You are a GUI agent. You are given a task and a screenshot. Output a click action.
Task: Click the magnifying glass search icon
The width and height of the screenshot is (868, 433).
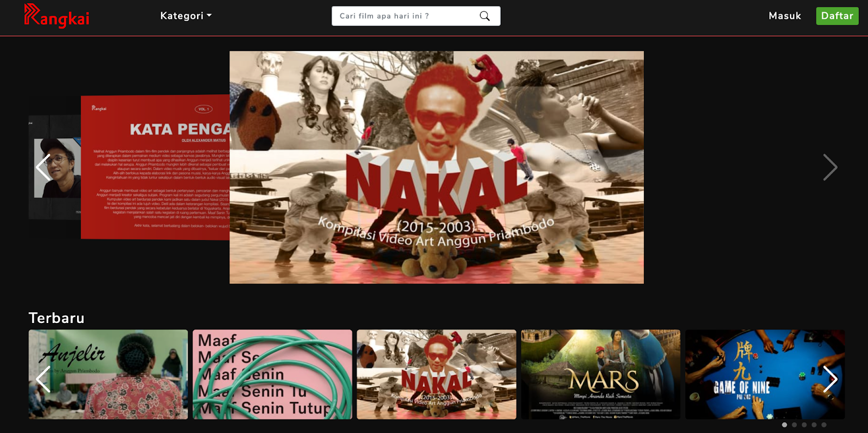pos(485,16)
